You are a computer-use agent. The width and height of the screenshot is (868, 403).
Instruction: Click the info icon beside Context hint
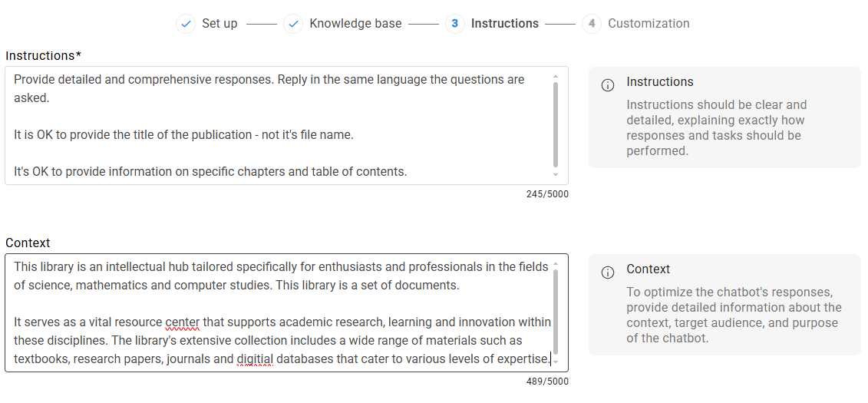click(608, 273)
